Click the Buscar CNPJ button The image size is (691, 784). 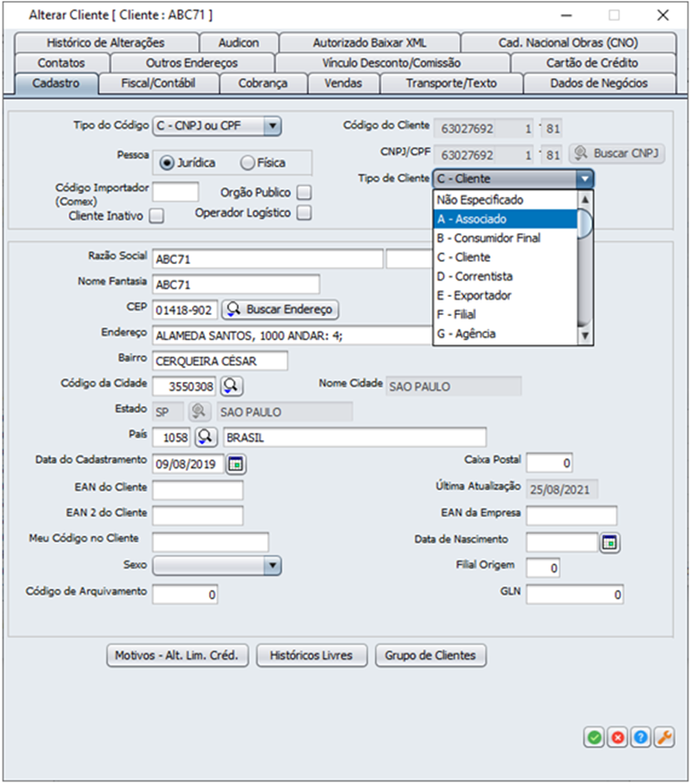click(616, 154)
